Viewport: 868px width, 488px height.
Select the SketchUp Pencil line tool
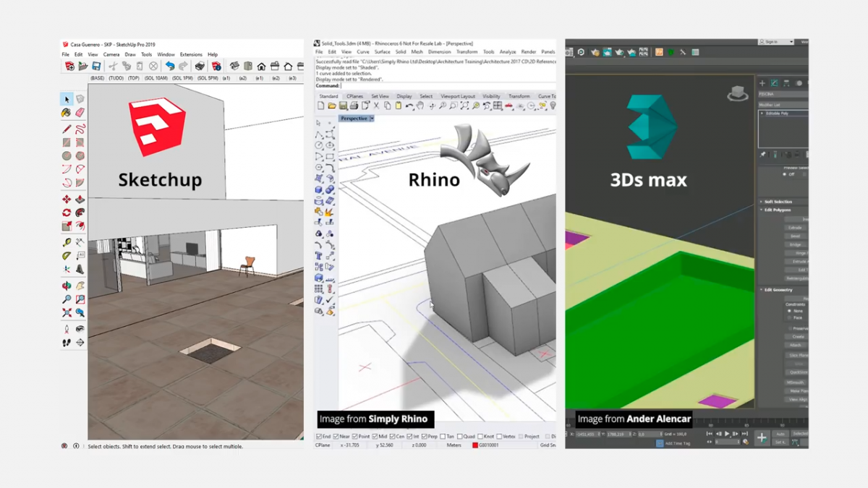pos(67,129)
